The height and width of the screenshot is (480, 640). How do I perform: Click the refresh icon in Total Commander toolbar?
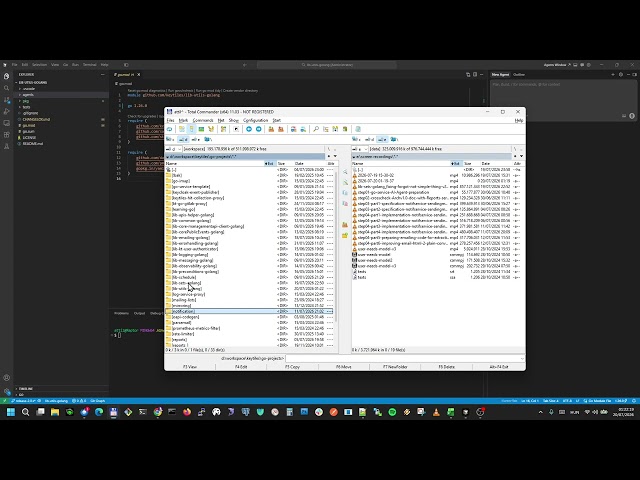169,129
